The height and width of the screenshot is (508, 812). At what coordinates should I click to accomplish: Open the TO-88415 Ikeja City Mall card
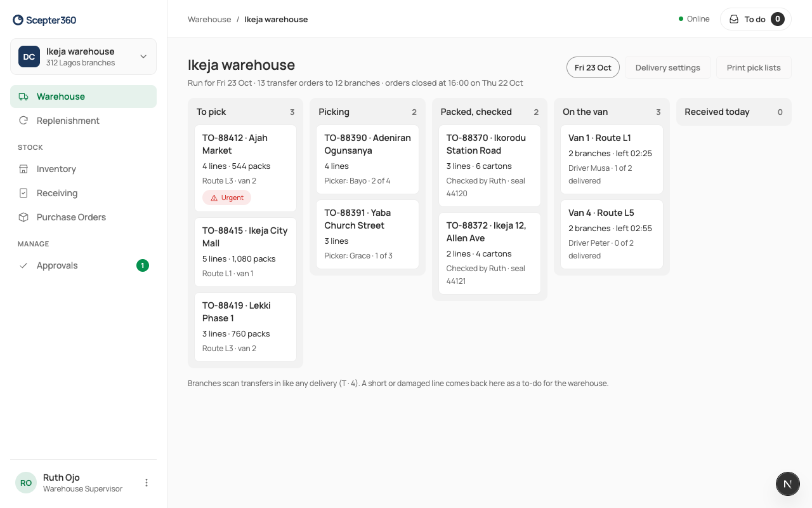coord(246,252)
